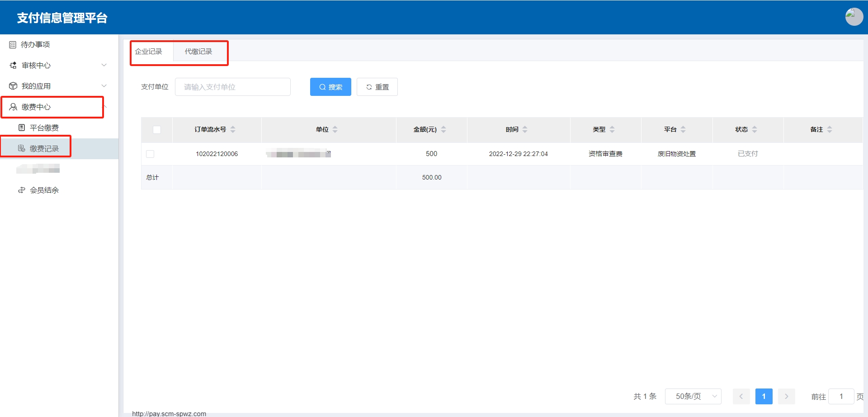Click sort icon next to 类型 header
Viewport: 868px width, 417px height.
(x=612, y=129)
